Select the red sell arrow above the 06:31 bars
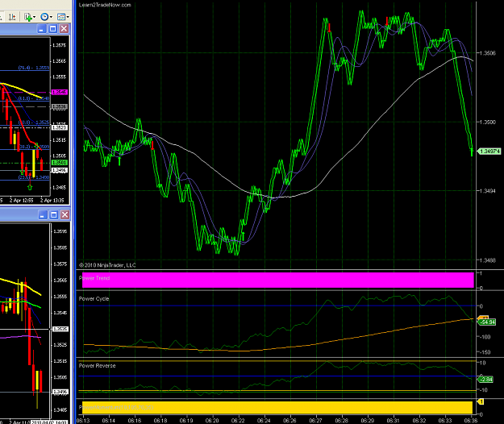Screen dimensions: 504x424 tap(387, 22)
